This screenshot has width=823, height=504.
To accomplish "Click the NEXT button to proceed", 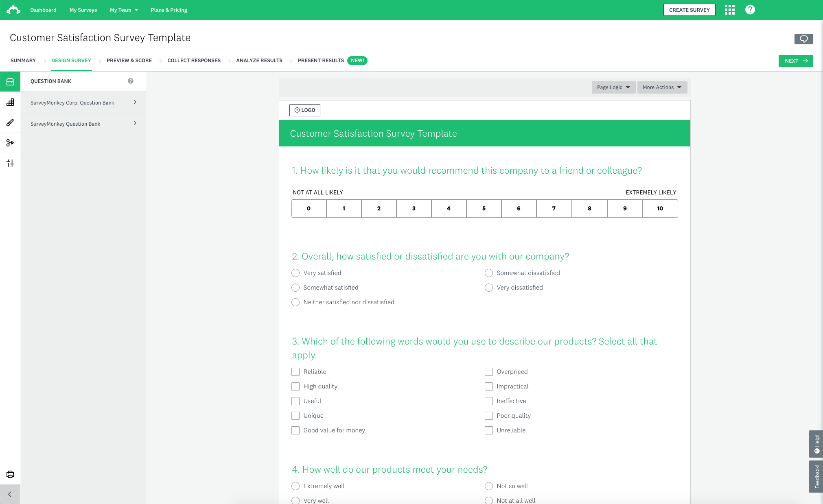I will (x=795, y=60).
